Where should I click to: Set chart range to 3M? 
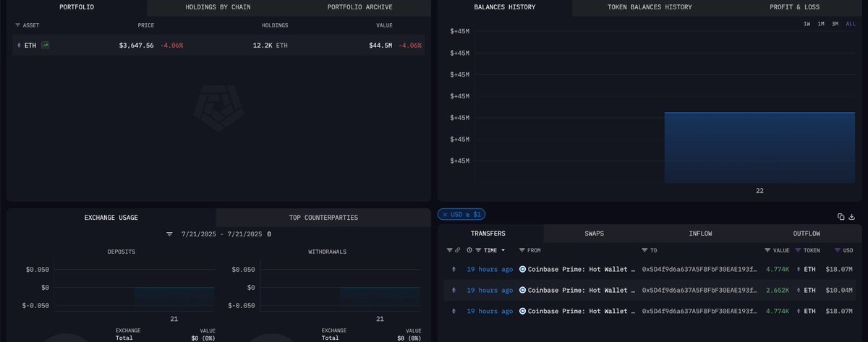tap(835, 24)
